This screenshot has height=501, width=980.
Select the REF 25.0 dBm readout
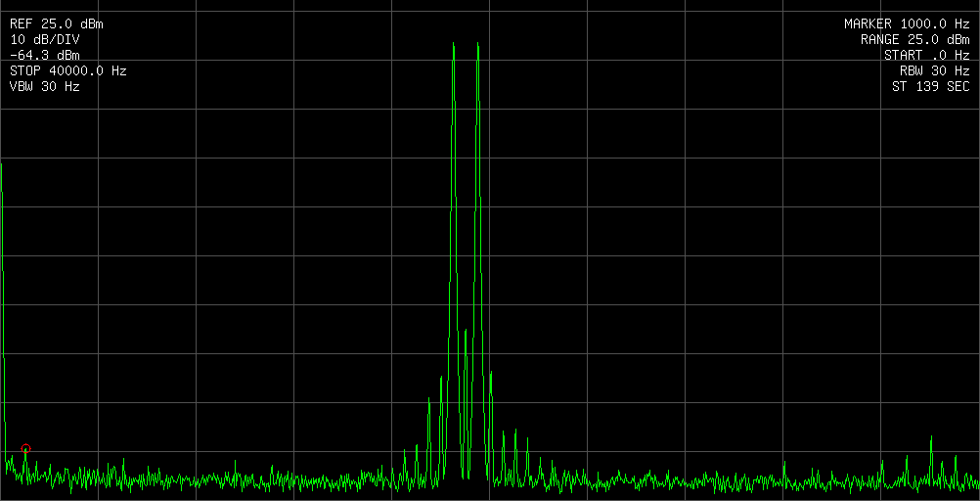pyautogui.click(x=57, y=24)
